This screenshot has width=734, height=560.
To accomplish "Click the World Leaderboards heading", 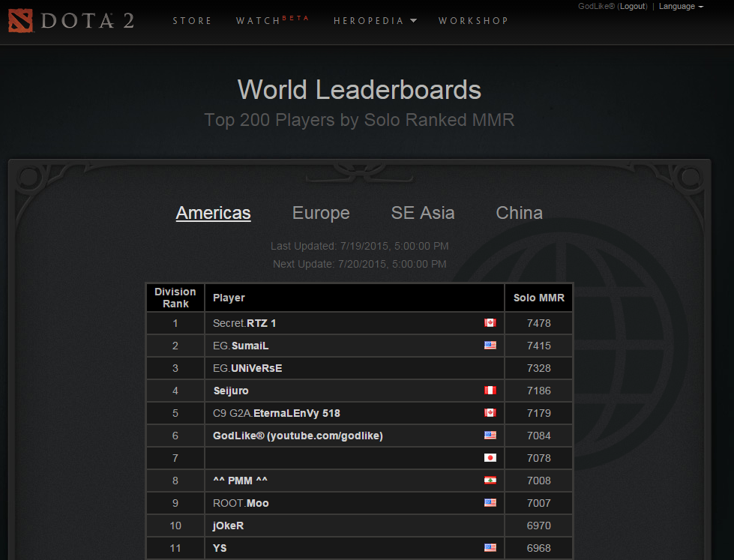I will [360, 89].
